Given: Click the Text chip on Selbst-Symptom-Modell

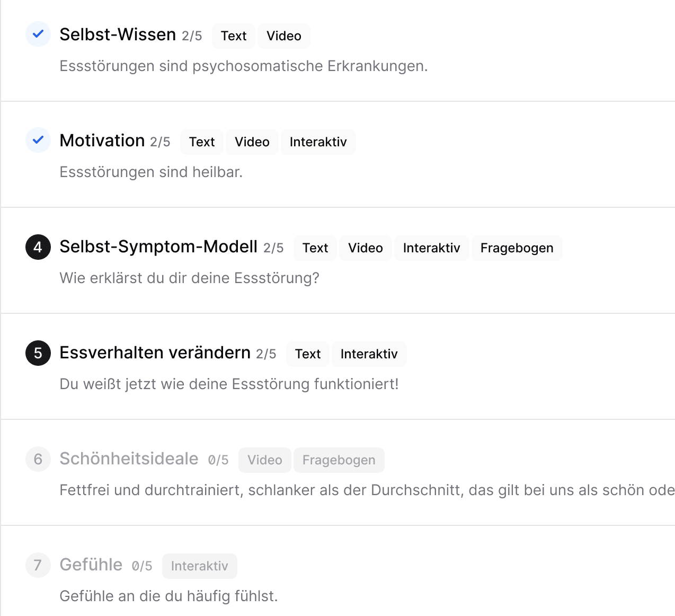Looking at the screenshot, I should (315, 248).
